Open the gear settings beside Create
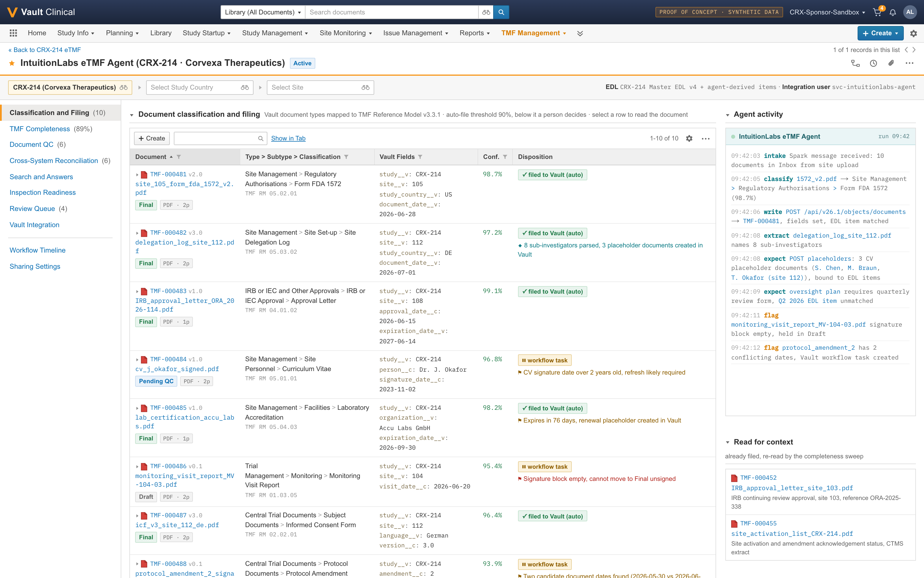This screenshot has width=924, height=578. [x=913, y=33]
